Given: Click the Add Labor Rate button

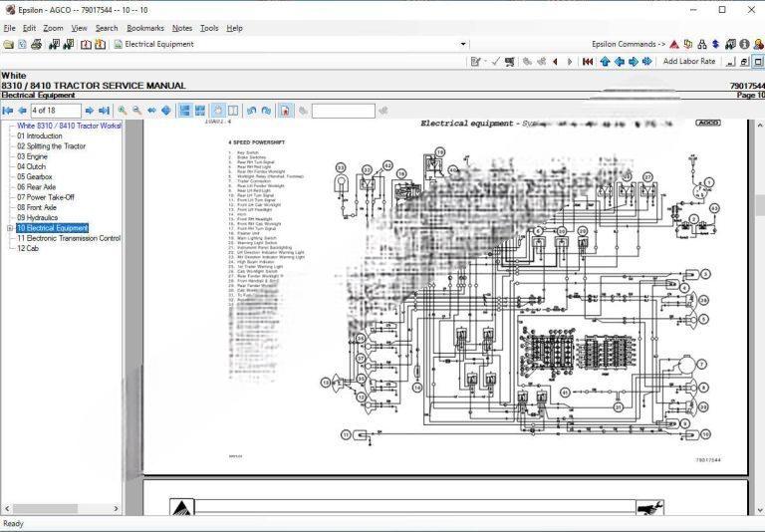Looking at the screenshot, I should [x=689, y=62].
